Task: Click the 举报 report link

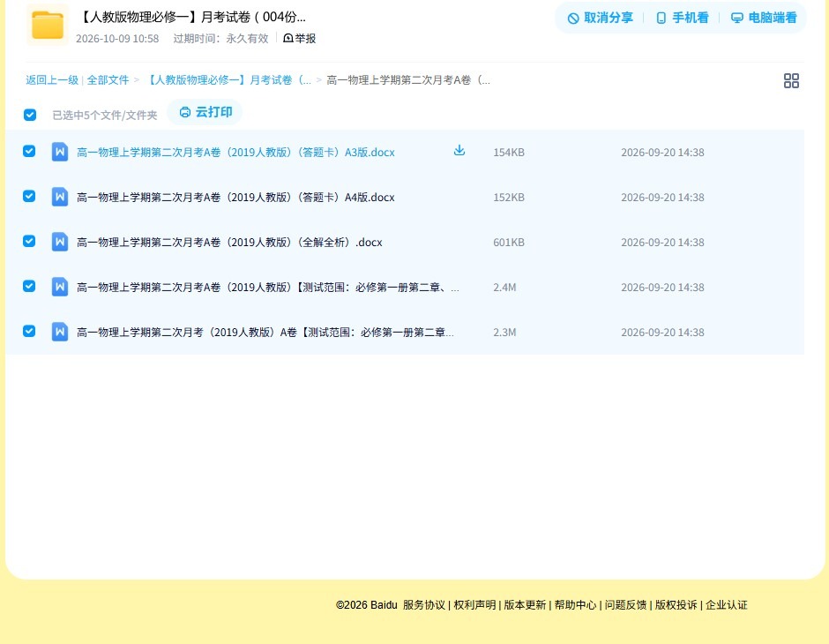Action: 299,38
